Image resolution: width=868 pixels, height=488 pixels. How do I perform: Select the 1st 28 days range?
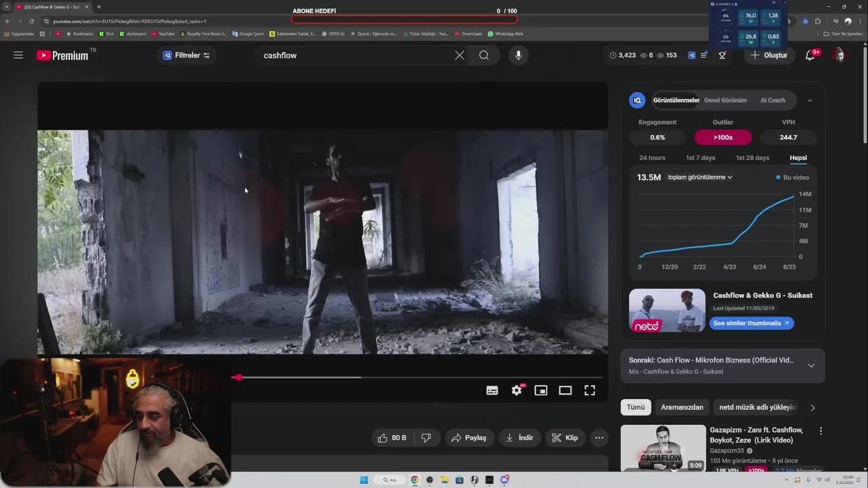click(x=753, y=158)
